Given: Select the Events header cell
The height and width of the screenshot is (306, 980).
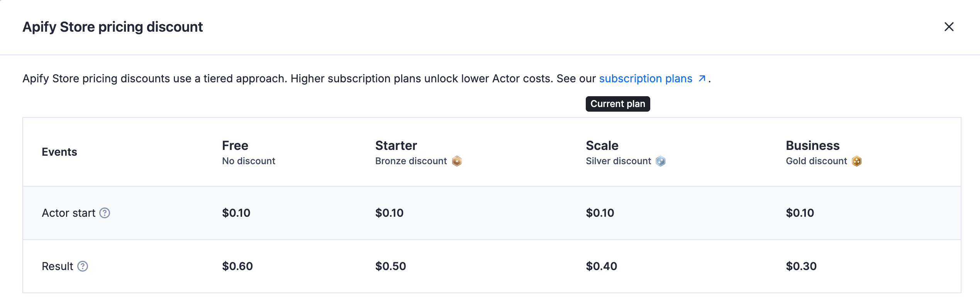Looking at the screenshot, I should (59, 152).
